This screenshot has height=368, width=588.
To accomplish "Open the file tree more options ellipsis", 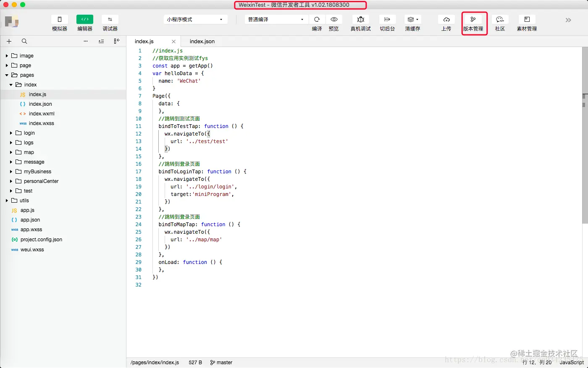I will click(86, 41).
